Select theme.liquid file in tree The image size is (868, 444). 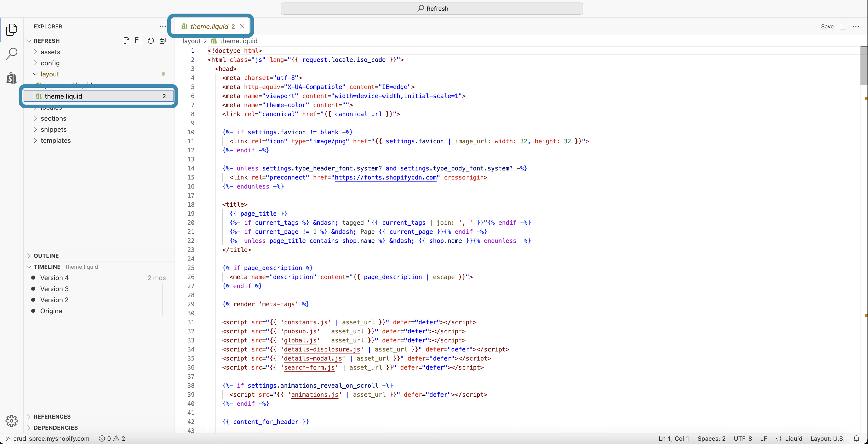pos(98,96)
